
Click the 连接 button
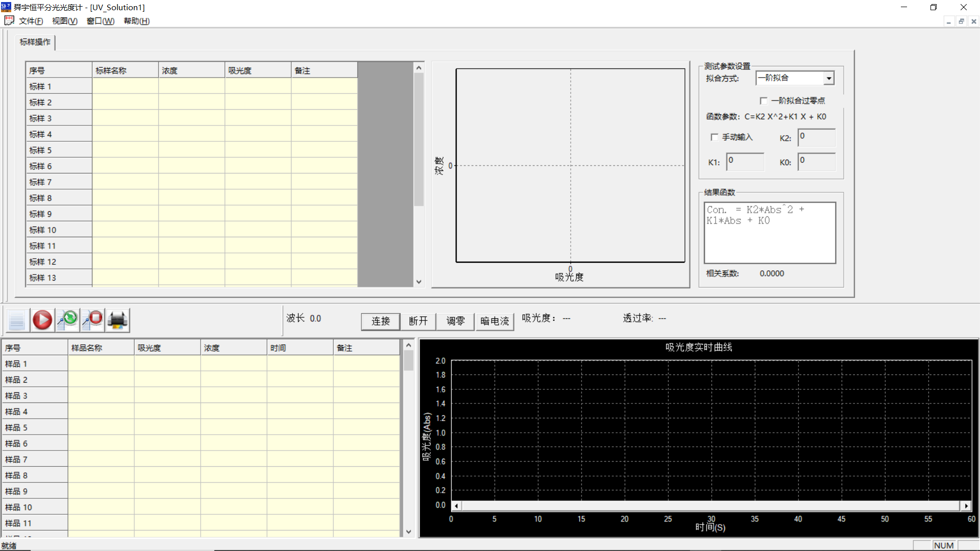point(381,321)
